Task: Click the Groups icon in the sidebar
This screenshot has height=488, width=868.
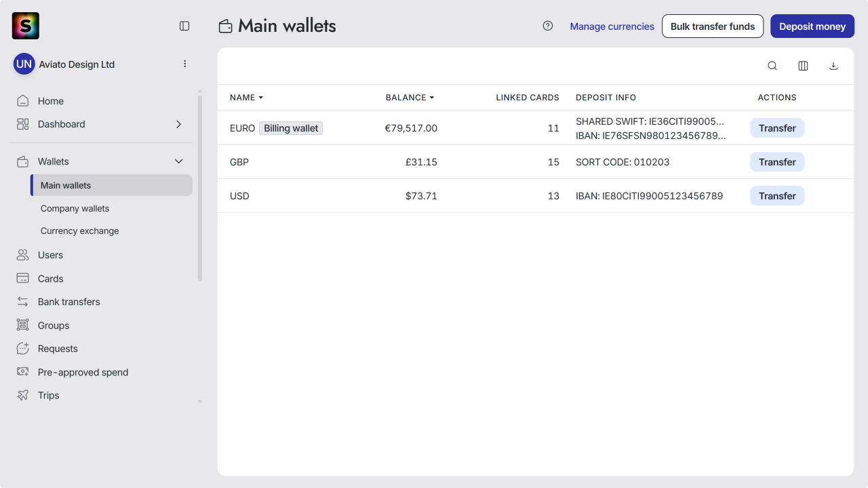Action: pyautogui.click(x=23, y=325)
